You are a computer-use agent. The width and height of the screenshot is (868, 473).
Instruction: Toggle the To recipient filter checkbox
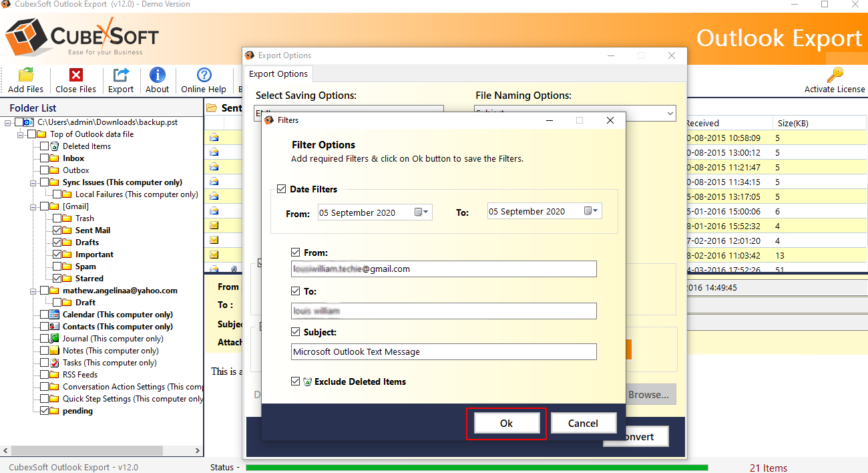[x=296, y=292]
